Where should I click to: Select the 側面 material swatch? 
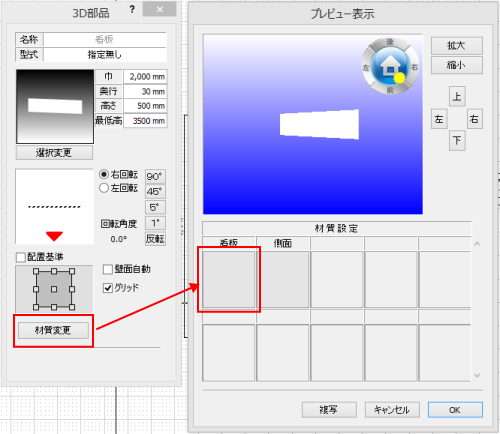point(283,279)
